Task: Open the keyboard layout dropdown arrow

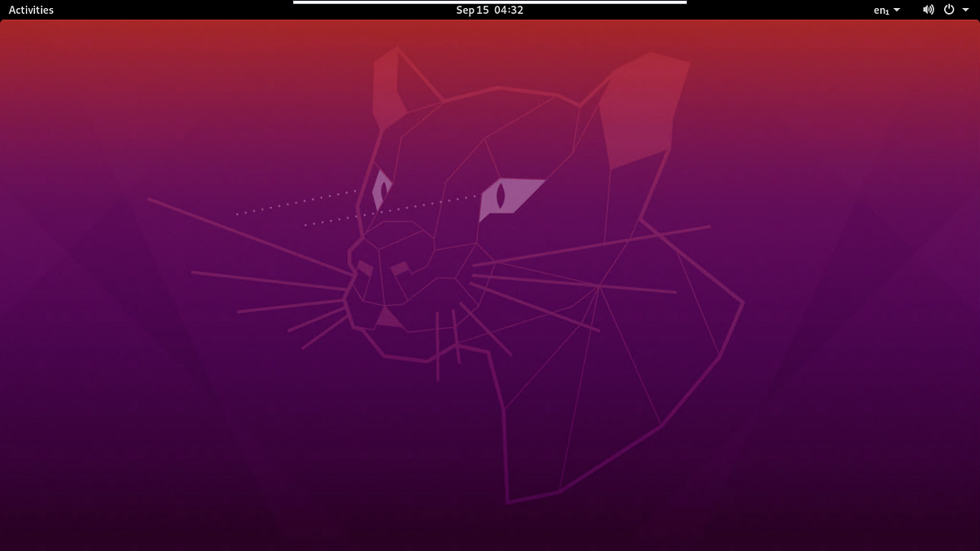Action: [x=897, y=10]
